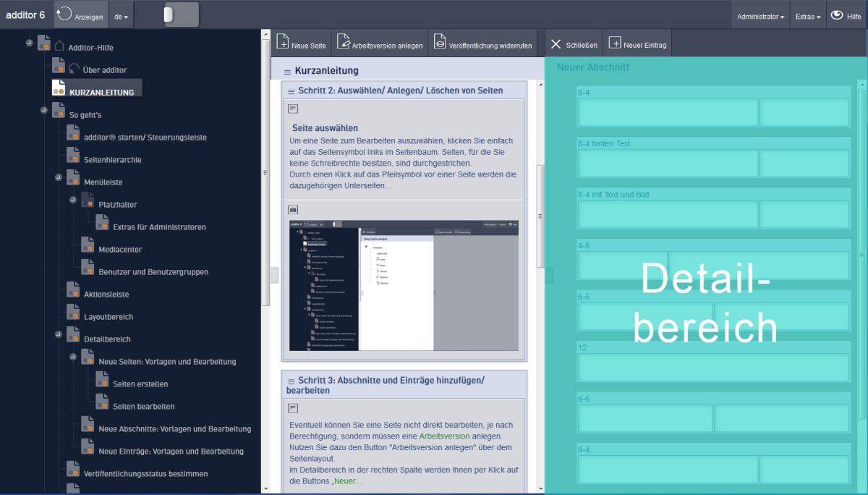Collapse the Detailbereich tree node
This screenshot has width=868, height=495.
click(x=58, y=334)
